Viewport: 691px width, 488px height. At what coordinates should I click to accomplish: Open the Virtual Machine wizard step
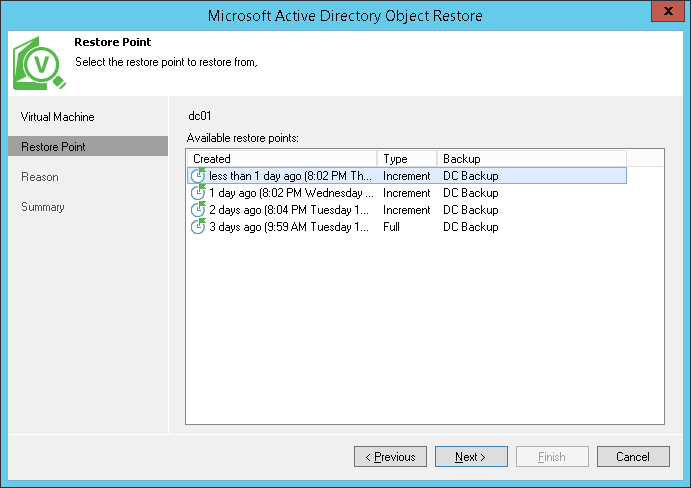58,117
